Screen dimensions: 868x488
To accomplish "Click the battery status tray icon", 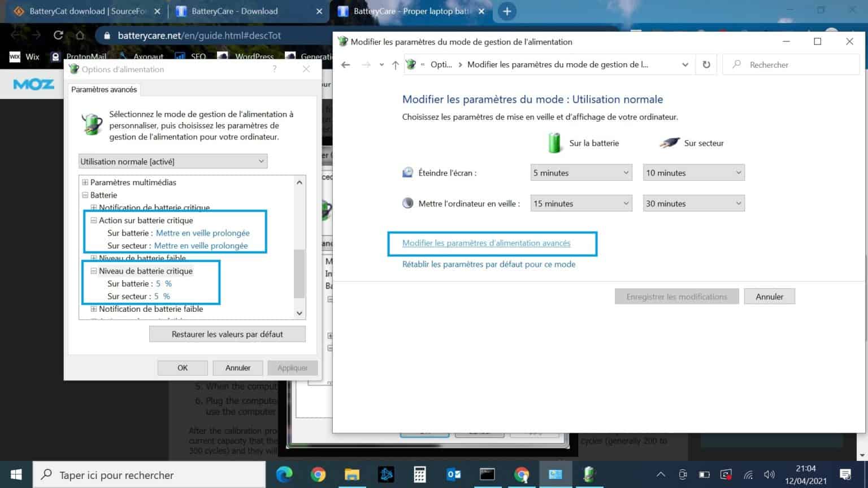I will pyautogui.click(x=704, y=475).
